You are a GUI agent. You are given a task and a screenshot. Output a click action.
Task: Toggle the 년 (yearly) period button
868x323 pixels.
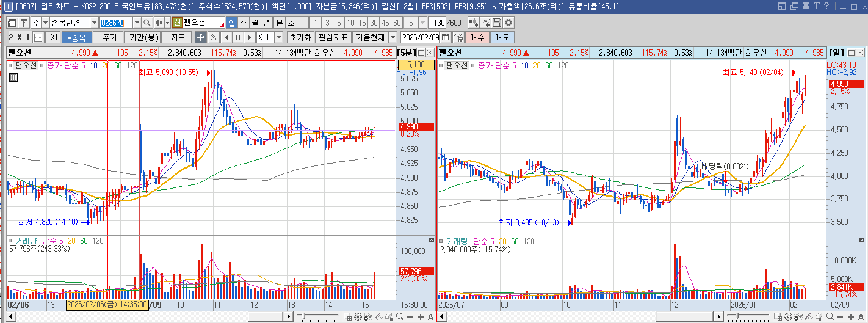click(266, 23)
